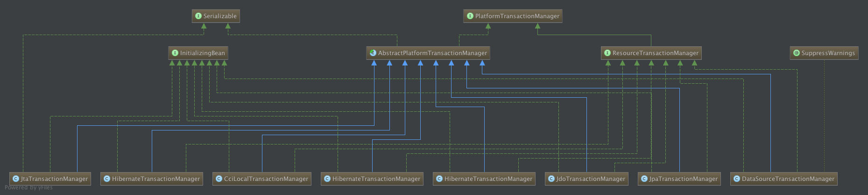Select the PlatformTransactionManager label text

[517, 16]
